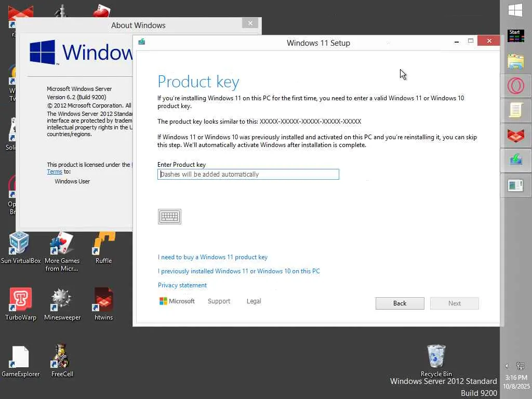Open File Explorer from the taskbar

click(x=516, y=62)
